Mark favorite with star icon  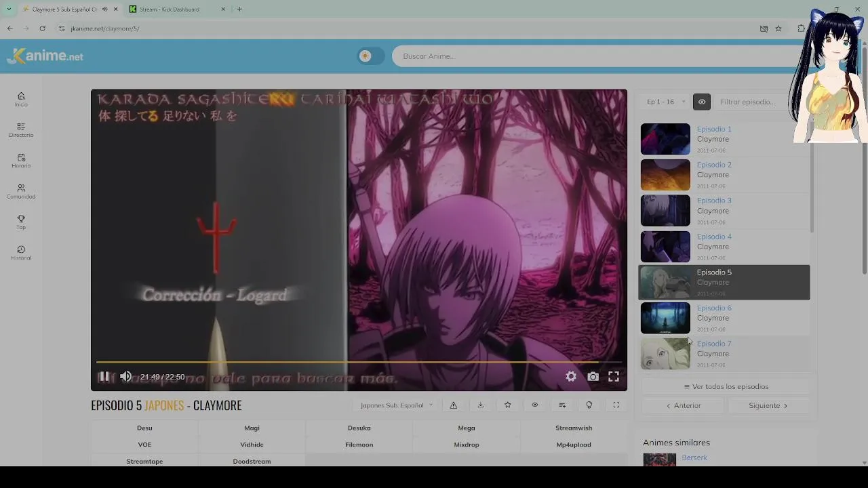click(x=508, y=405)
